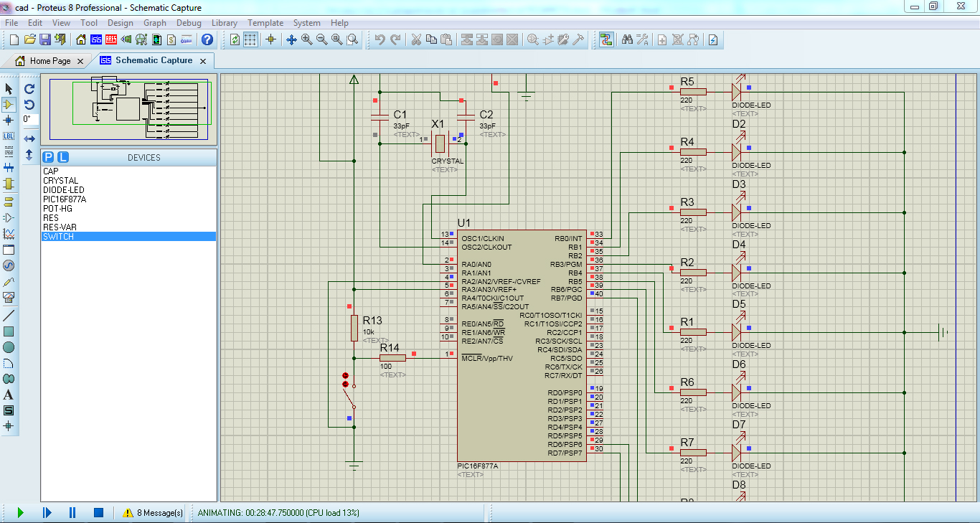The width and height of the screenshot is (980, 523).
Task: Open the Template menu
Action: [x=265, y=23]
